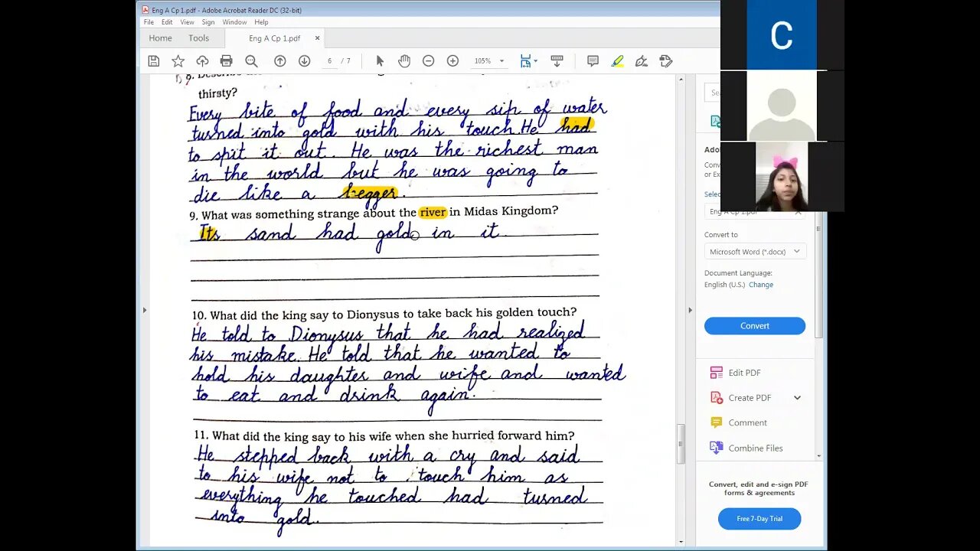This screenshot has height=551, width=980.
Task: Open the Fill and Sign pen tool
Action: [x=642, y=61]
